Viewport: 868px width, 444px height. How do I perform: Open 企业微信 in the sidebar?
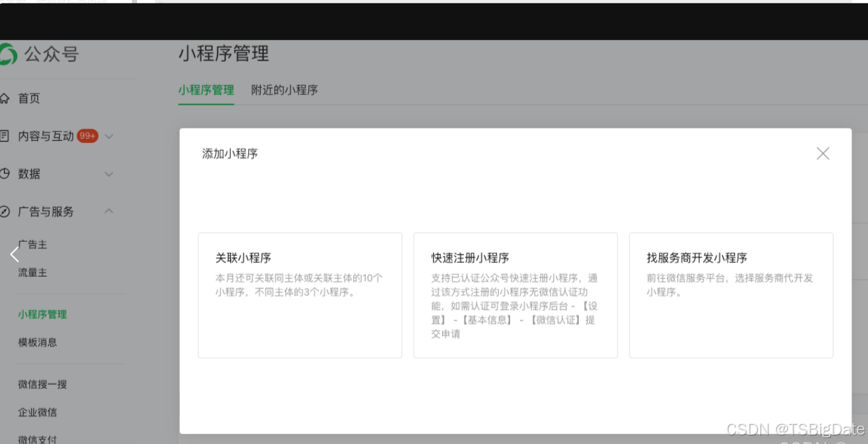[x=38, y=412]
